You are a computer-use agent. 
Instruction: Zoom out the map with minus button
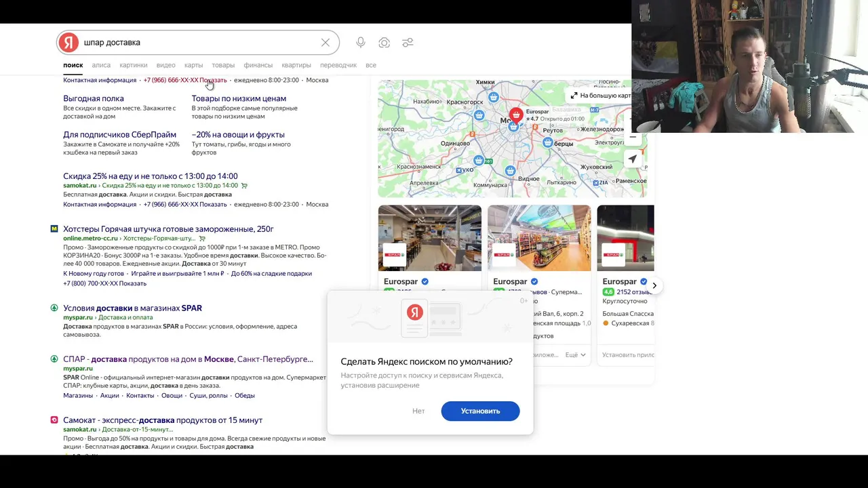tap(633, 137)
